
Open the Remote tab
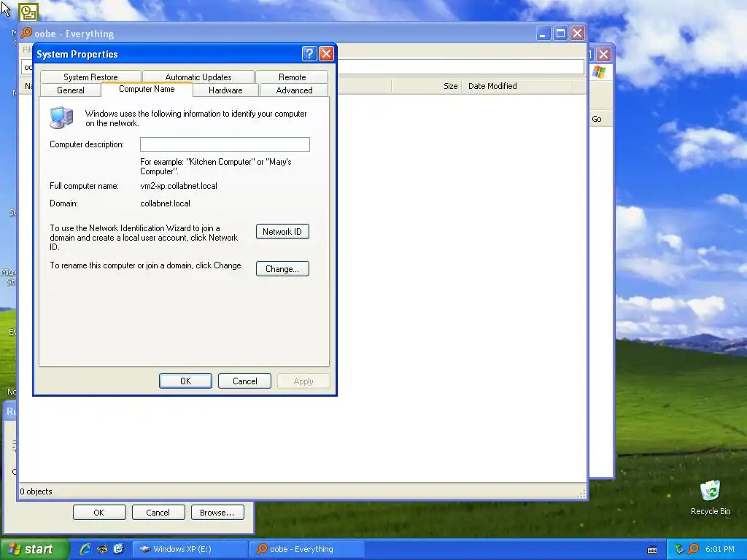coord(292,77)
